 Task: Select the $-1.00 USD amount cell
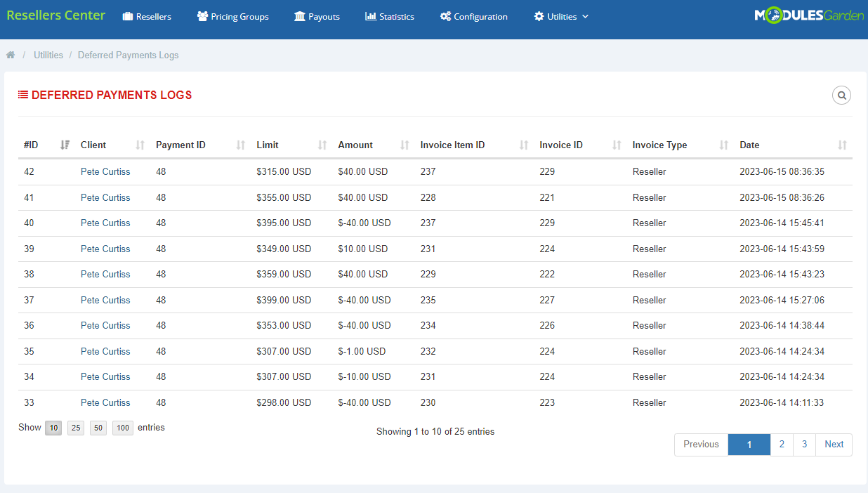362,351
